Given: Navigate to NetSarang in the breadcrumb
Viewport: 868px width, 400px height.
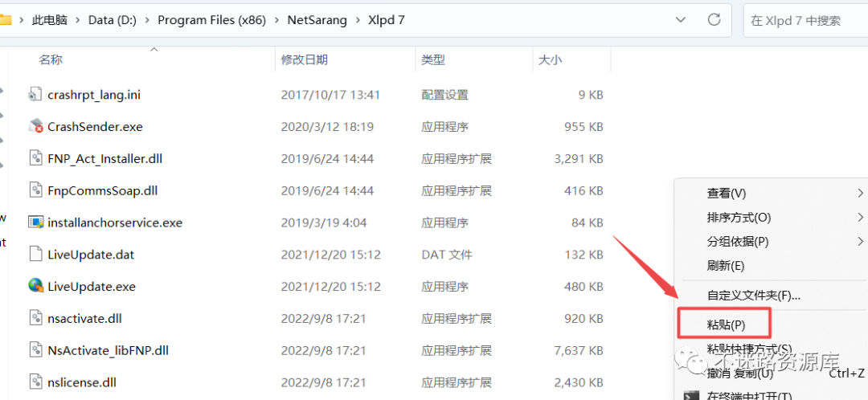Looking at the screenshot, I should [317, 20].
